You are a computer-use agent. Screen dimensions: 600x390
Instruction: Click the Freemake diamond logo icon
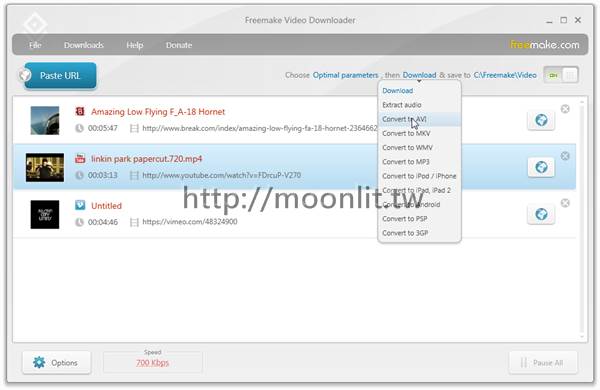click(x=35, y=24)
